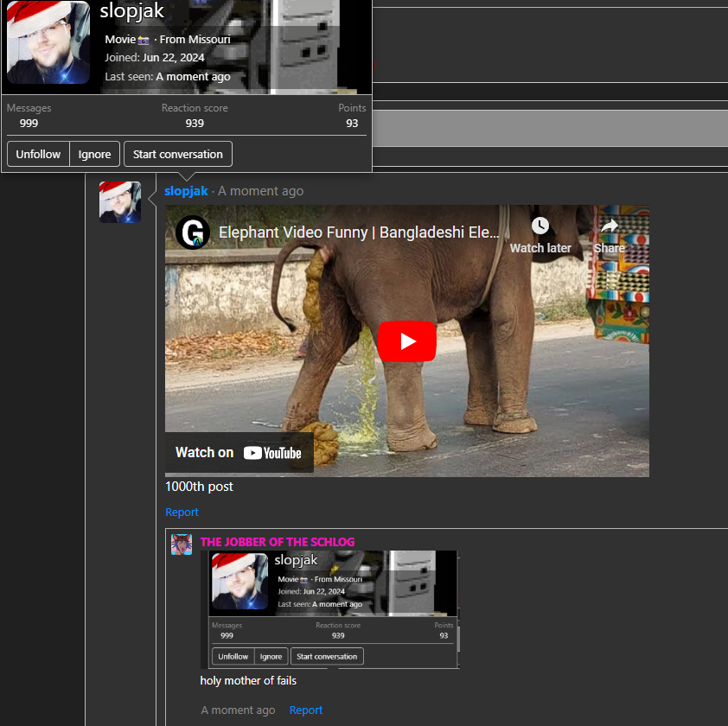The height and width of the screenshot is (726, 728).
Task: Open the embedded profile screenshot in the comment
Action: [x=330, y=609]
